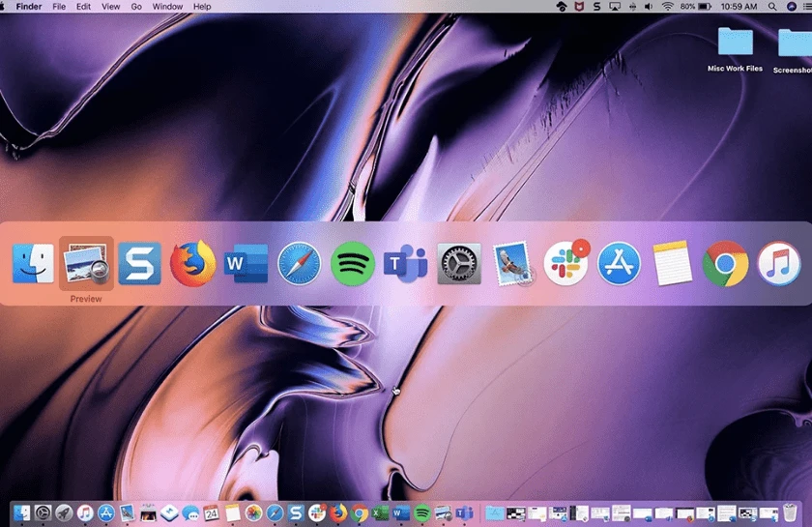Click the 10:59 AM clock

point(739,7)
